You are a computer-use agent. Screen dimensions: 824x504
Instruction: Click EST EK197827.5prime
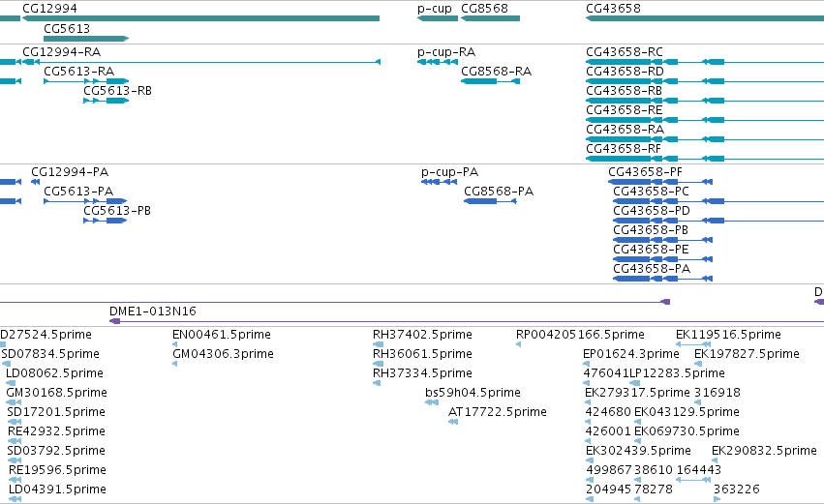[x=747, y=354]
